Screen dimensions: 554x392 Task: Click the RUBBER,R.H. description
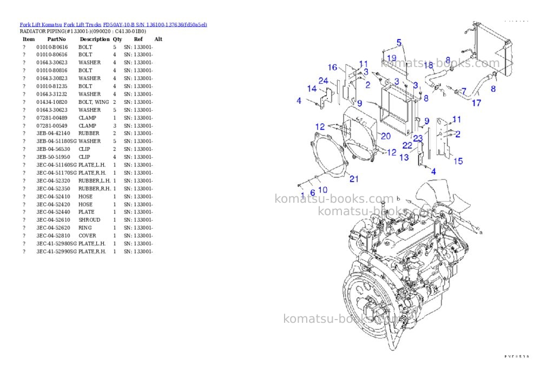point(94,189)
